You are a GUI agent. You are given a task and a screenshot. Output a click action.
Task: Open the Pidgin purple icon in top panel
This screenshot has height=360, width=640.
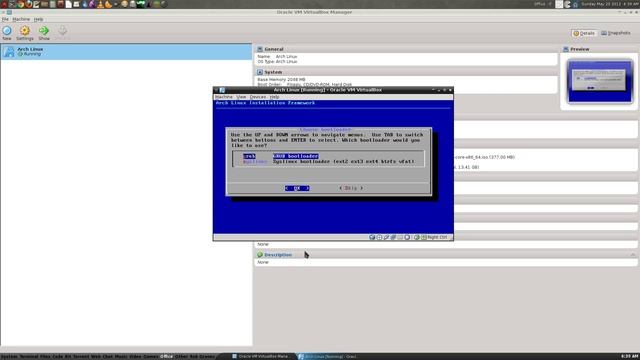[92, 4]
